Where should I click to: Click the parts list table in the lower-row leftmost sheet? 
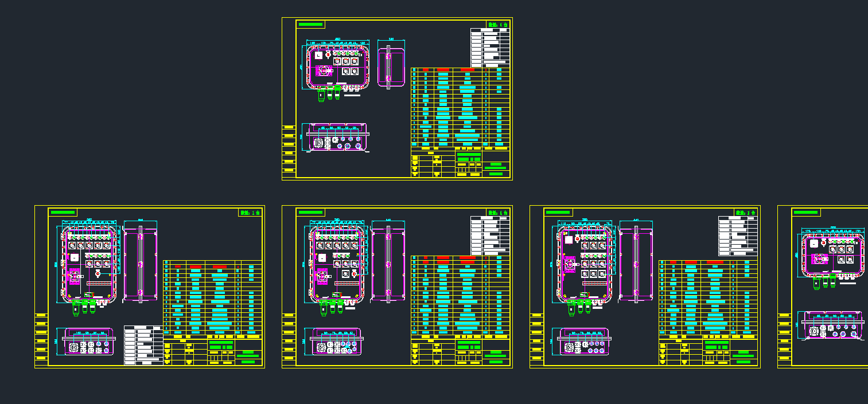coord(213,298)
